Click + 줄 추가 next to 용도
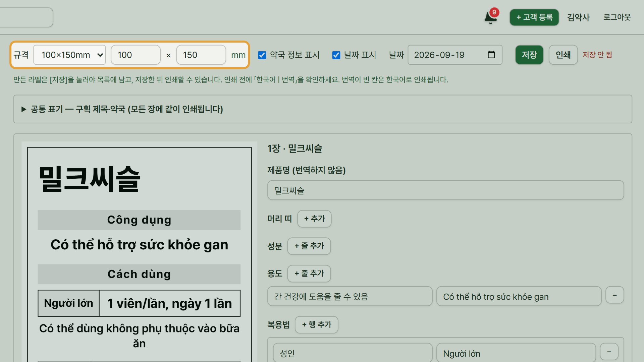 pos(309,274)
